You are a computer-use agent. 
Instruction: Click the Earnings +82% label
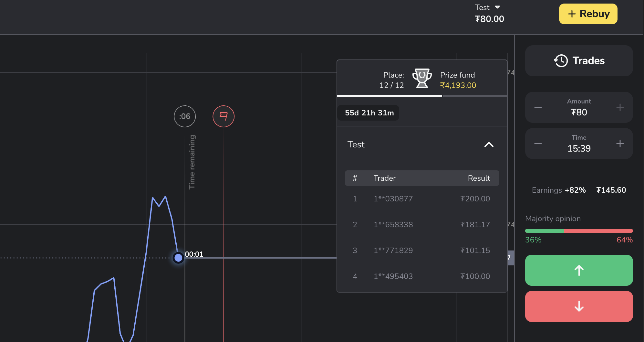pyautogui.click(x=559, y=190)
